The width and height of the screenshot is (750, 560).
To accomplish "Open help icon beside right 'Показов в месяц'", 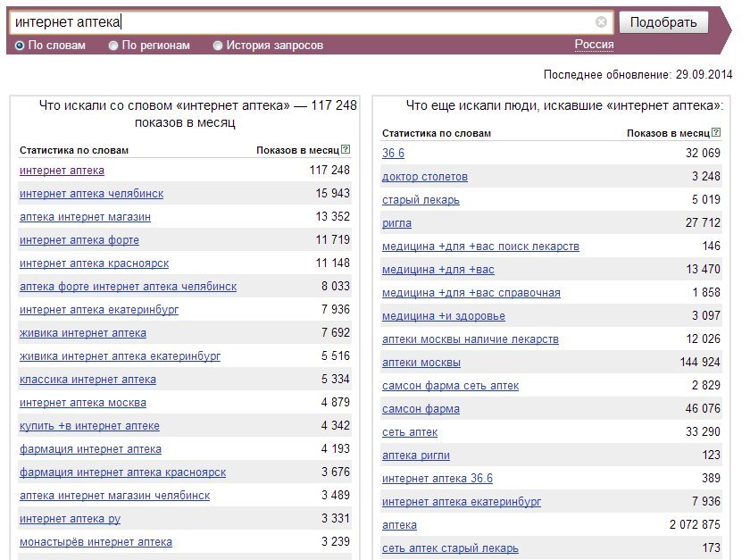I will point(716,132).
